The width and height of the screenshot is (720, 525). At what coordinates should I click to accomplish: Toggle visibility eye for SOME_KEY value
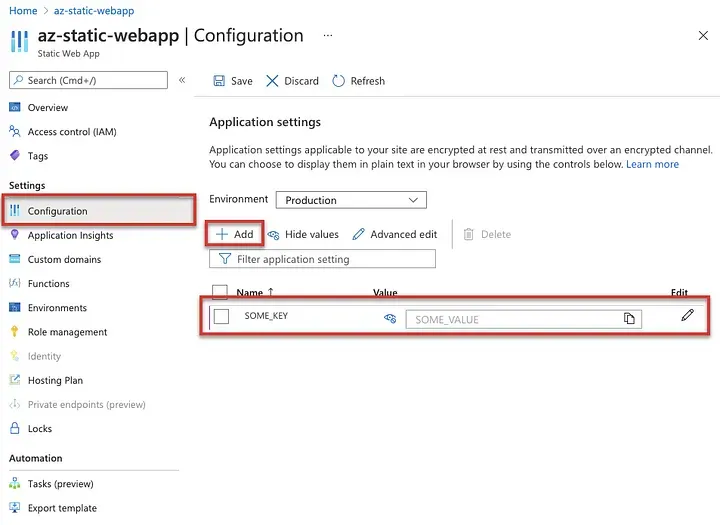point(390,318)
